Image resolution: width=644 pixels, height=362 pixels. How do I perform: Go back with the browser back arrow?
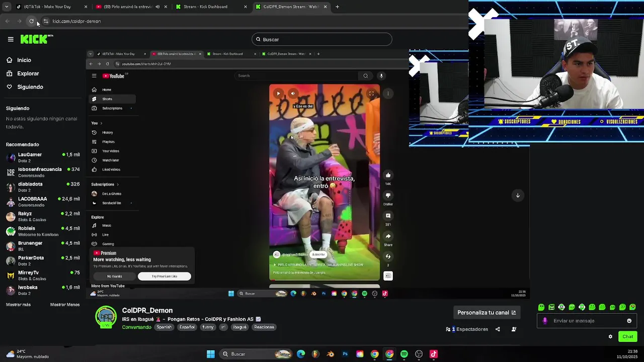(7, 21)
